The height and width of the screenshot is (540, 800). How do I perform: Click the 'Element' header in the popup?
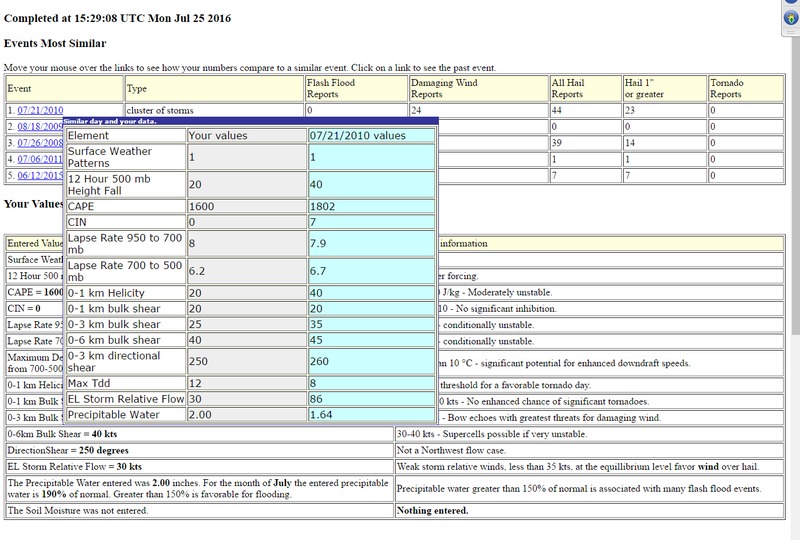(126, 135)
